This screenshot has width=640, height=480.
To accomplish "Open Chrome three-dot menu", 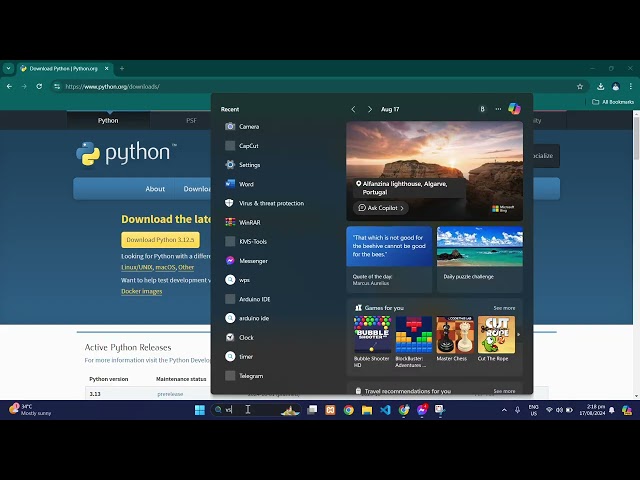I will pos(631,87).
